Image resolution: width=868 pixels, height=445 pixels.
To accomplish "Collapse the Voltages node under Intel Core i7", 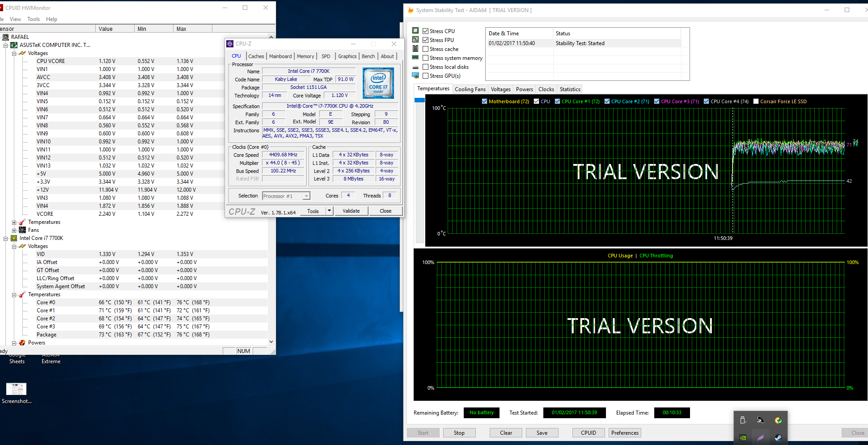I will (14, 246).
